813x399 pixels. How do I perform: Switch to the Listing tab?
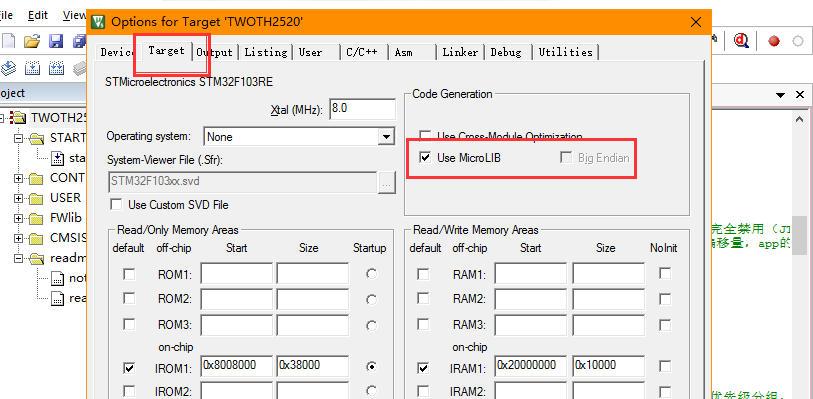(x=265, y=52)
